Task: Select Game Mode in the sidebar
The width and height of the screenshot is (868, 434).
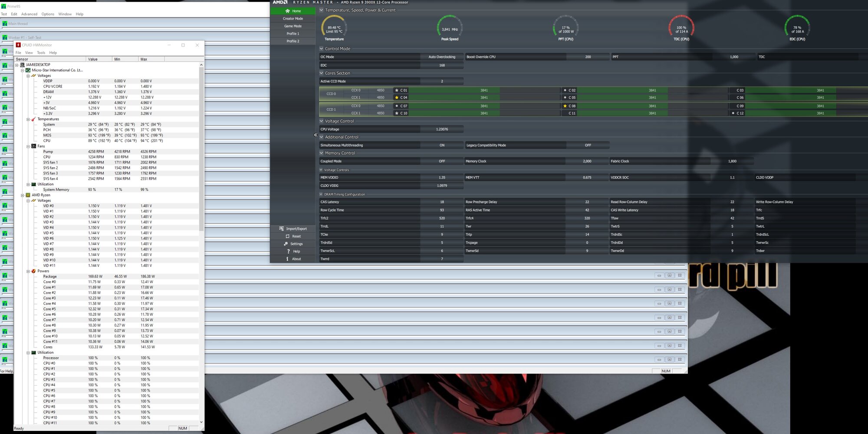Action: [293, 26]
